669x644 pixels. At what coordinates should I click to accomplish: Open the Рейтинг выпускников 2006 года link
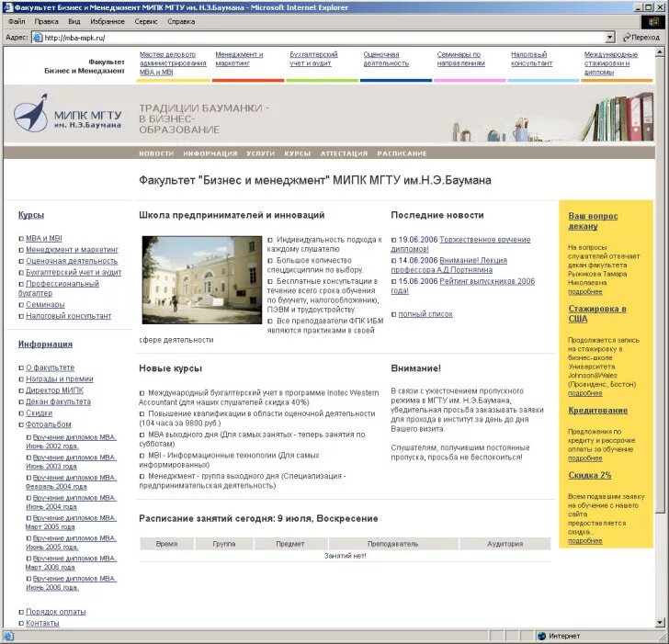coord(463,286)
